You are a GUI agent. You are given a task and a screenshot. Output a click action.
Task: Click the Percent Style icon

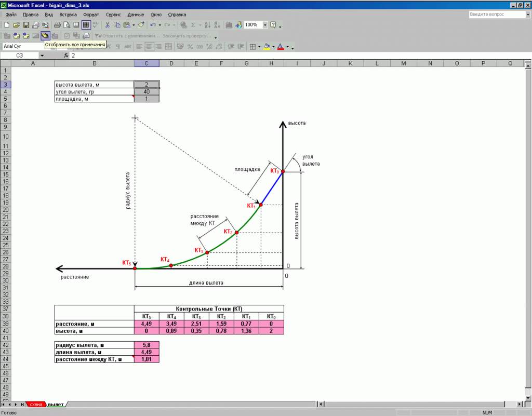190,47
